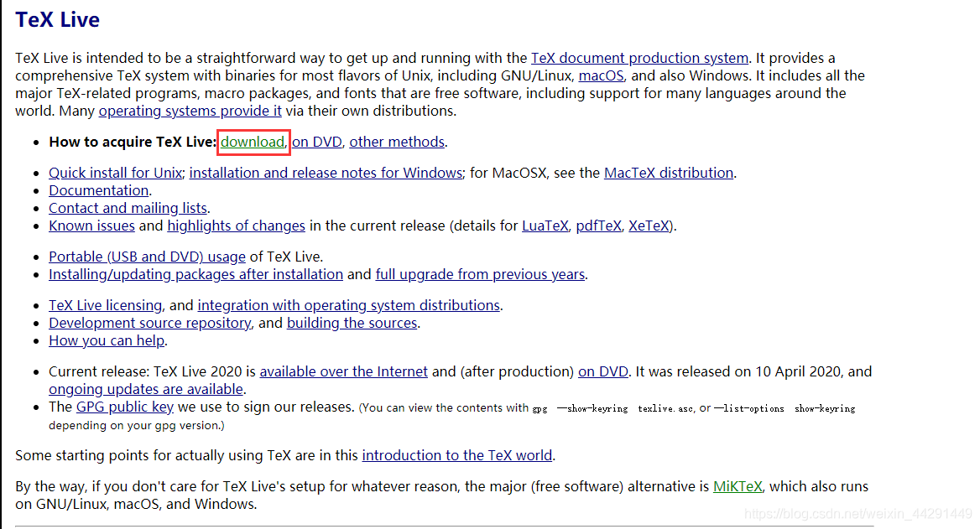View the Known issues link
The width and height of the screenshot is (980, 529).
click(92, 226)
